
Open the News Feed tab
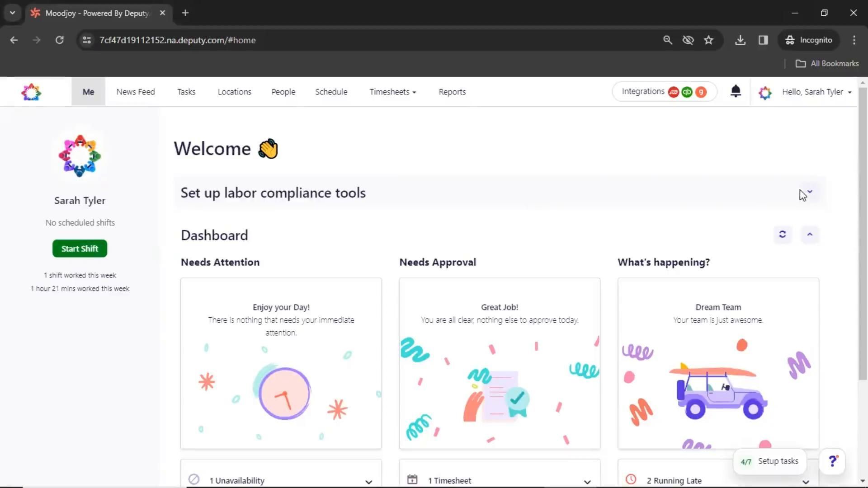[136, 92]
